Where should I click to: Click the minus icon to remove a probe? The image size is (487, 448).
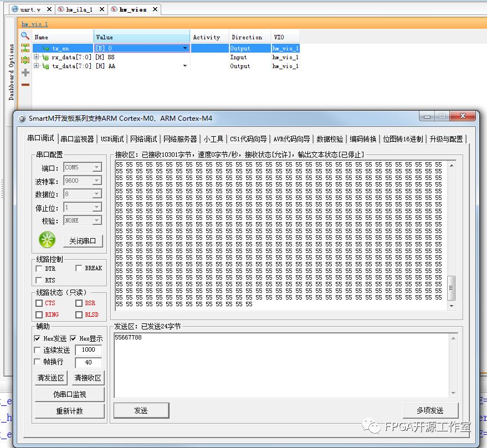(25, 84)
